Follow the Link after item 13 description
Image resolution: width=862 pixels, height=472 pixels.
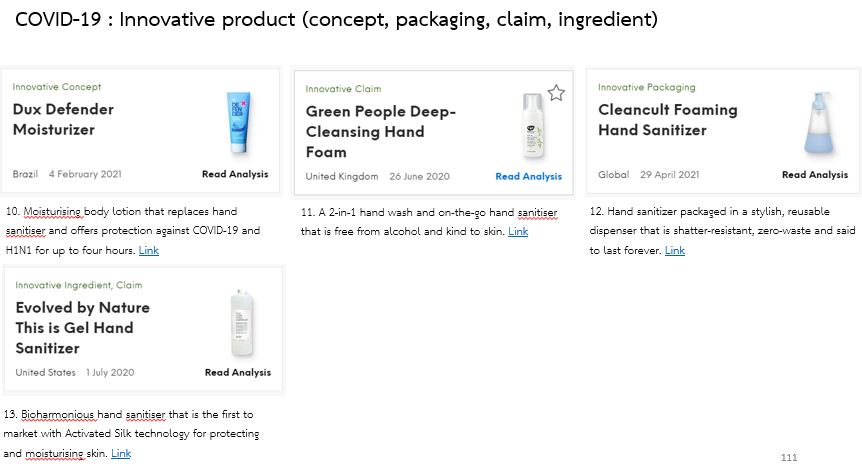click(x=121, y=453)
